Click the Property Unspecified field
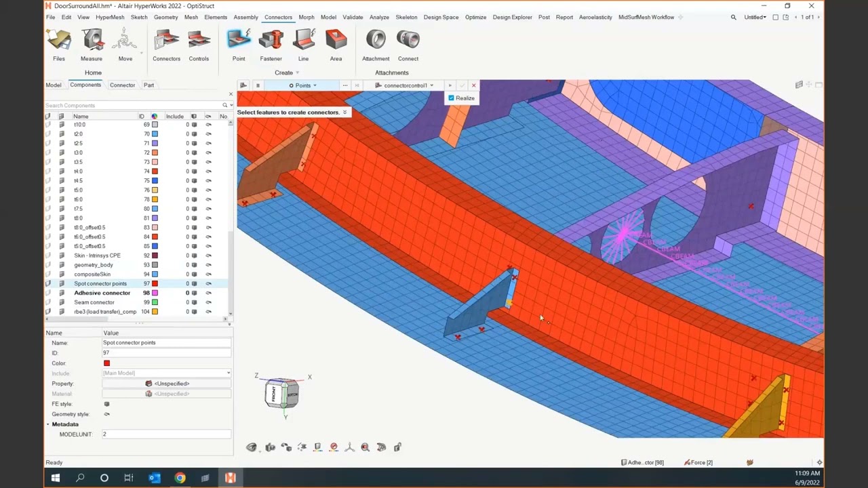This screenshot has width=868, height=488. pyautogui.click(x=166, y=384)
